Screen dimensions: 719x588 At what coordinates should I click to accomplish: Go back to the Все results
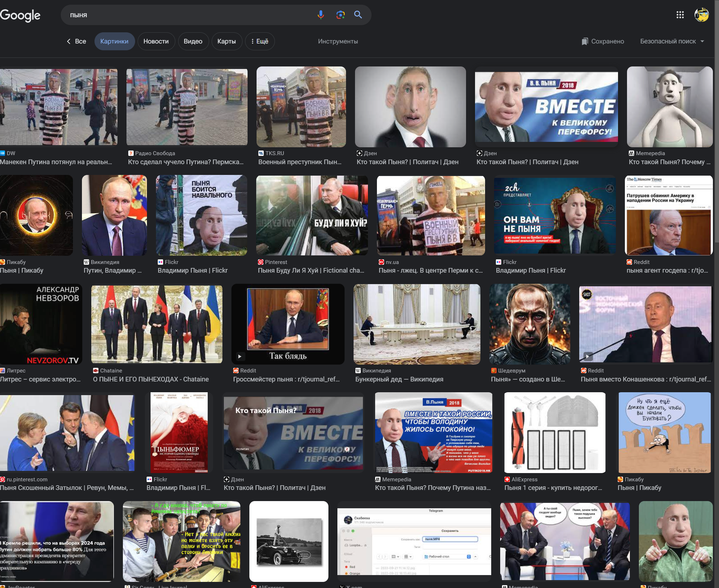76,41
